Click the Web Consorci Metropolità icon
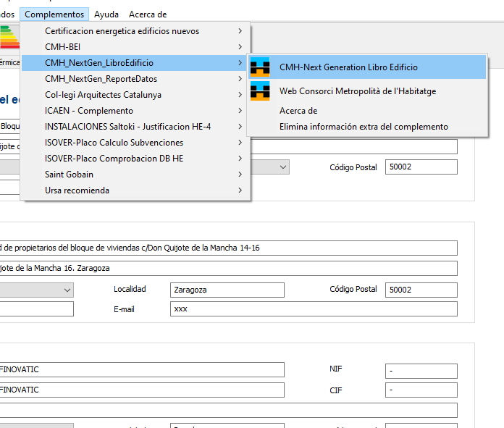 point(260,91)
